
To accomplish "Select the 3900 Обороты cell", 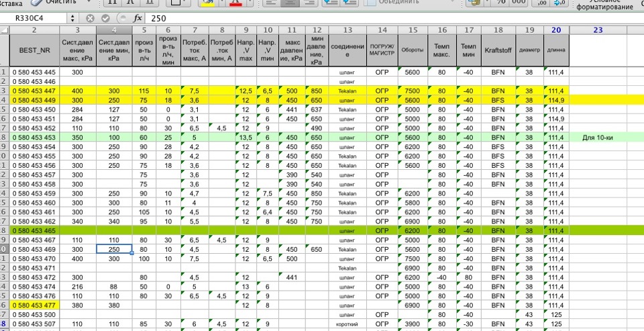I will pos(413,324).
